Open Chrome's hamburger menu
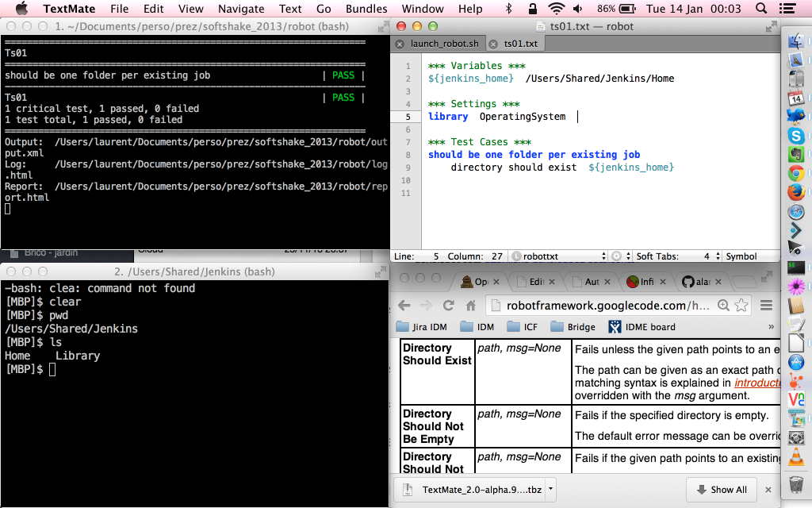Image resolution: width=812 pixels, height=508 pixels. click(x=767, y=306)
